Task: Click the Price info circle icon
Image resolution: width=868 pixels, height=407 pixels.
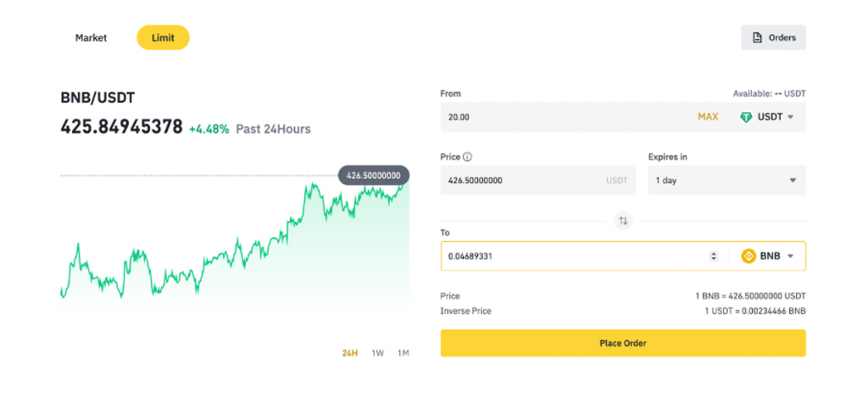Action: pyautogui.click(x=467, y=157)
